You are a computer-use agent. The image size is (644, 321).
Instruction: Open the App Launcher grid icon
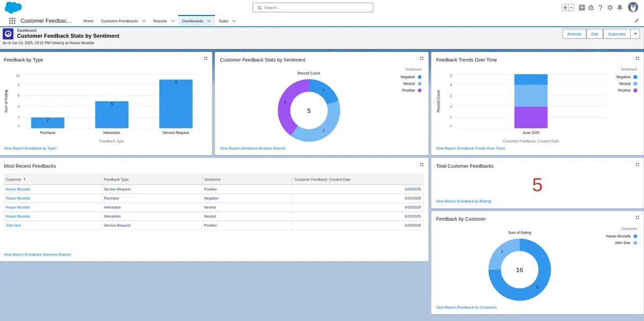12,21
